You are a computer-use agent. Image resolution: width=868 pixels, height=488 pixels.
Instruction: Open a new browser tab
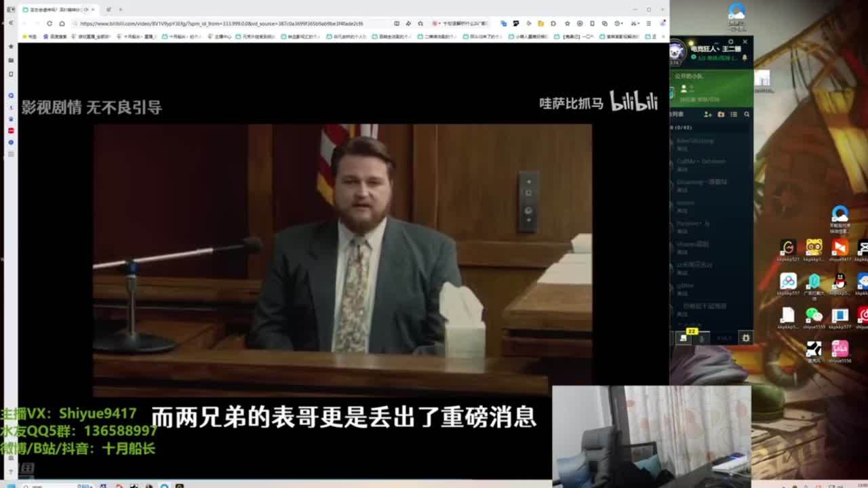coord(120,9)
